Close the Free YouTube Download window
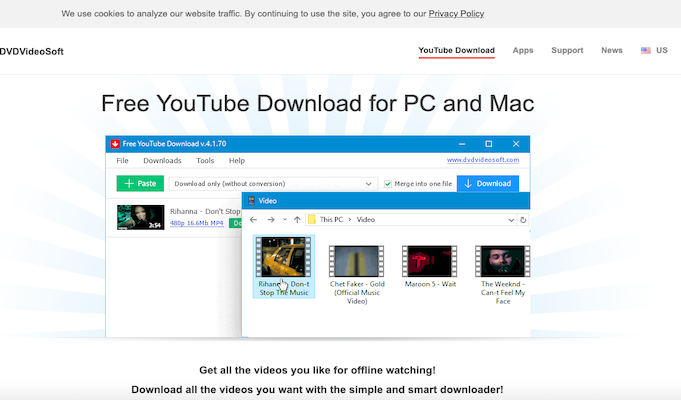681x400 pixels. click(x=516, y=144)
